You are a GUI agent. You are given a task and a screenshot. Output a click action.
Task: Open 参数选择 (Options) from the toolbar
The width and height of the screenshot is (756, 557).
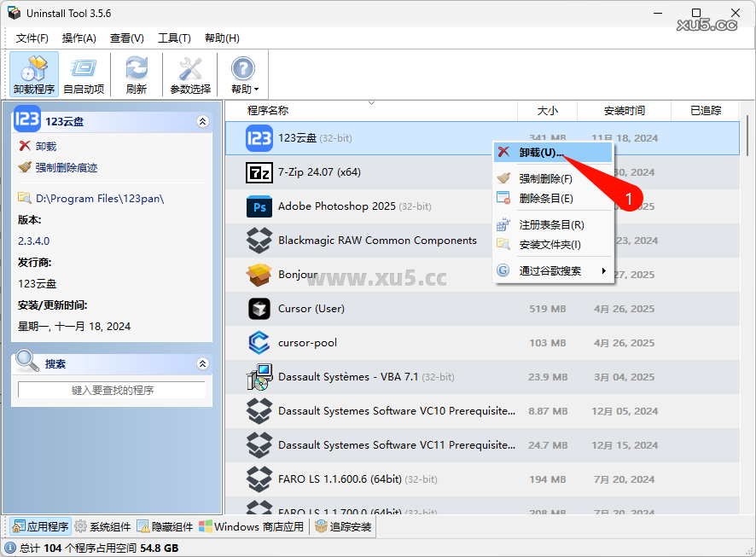(x=189, y=73)
